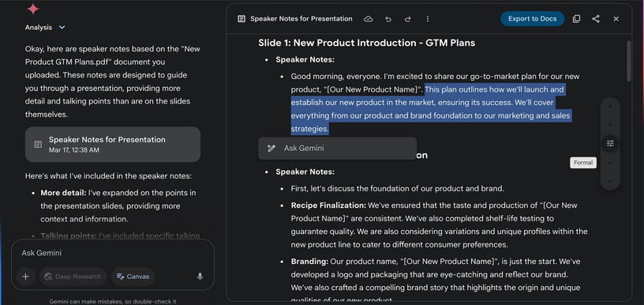Viewport: 644px width, 305px height.
Task: Open the Analysis dropdown chevron
Action: click(62, 27)
